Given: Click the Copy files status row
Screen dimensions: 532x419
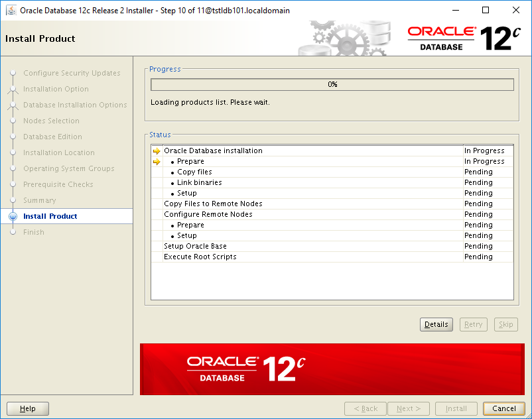Looking at the screenshot, I should 332,172.
